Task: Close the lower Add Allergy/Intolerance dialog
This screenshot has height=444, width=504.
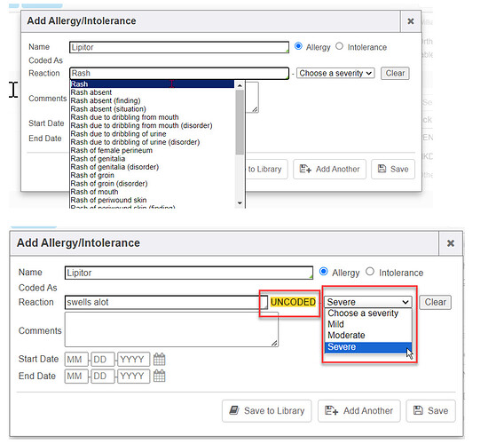Action: 451,243
